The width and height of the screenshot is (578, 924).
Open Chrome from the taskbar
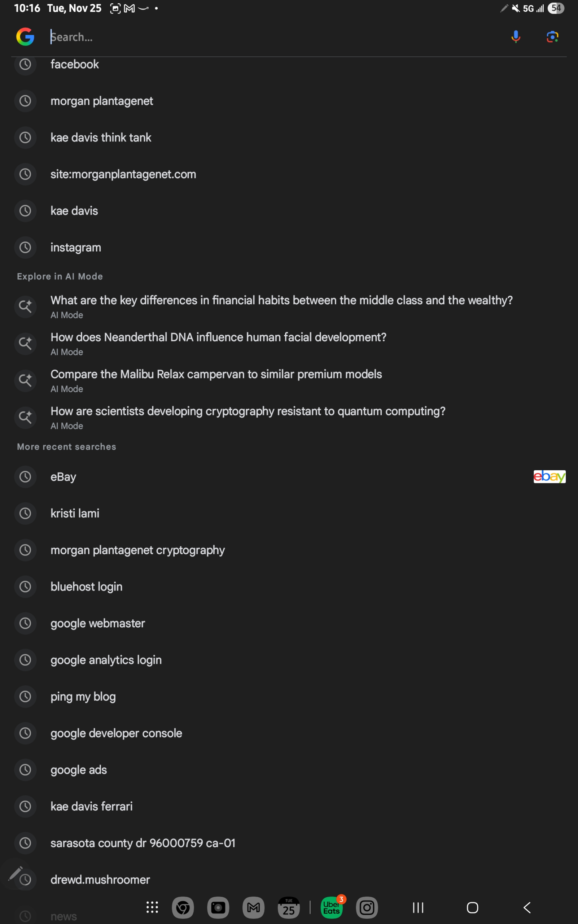click(183, 907)
